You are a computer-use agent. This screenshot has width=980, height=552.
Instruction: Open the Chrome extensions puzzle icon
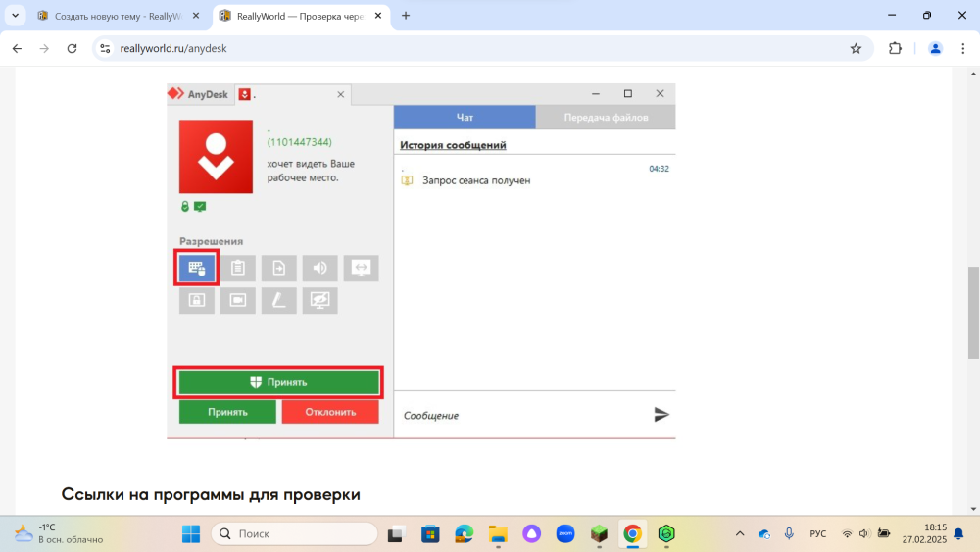[895, 48]
